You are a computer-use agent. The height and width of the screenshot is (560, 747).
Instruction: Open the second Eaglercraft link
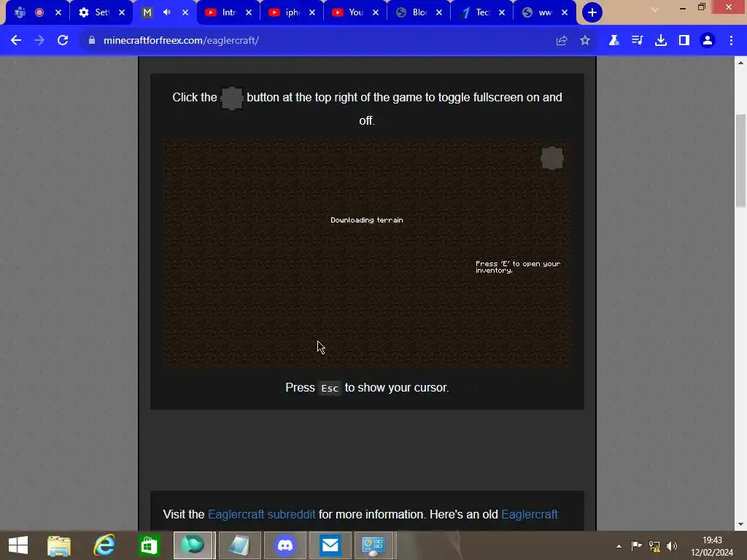tap(530, 514)
